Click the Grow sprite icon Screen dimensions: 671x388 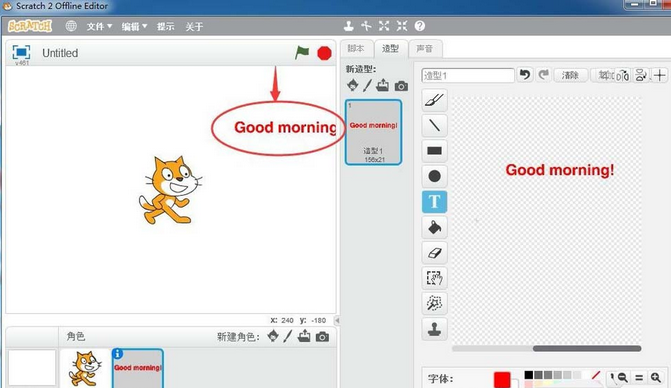tap(384, 26)
